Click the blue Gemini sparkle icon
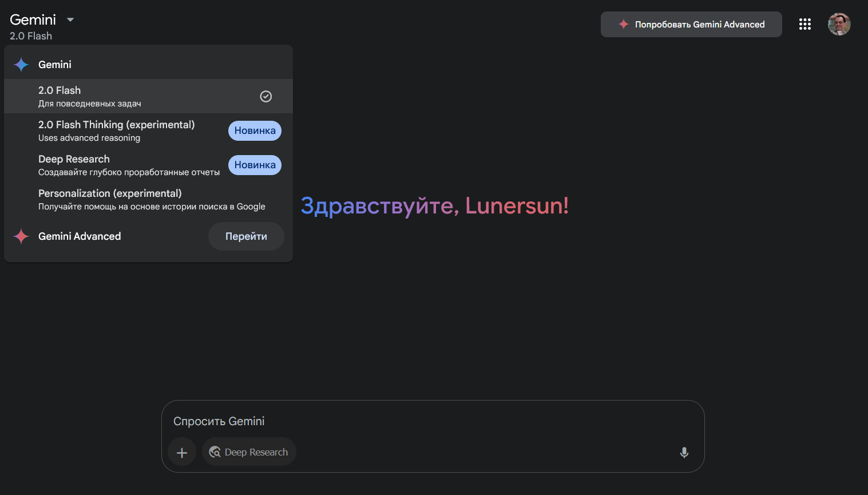868x495 pixels. (21, 65)
